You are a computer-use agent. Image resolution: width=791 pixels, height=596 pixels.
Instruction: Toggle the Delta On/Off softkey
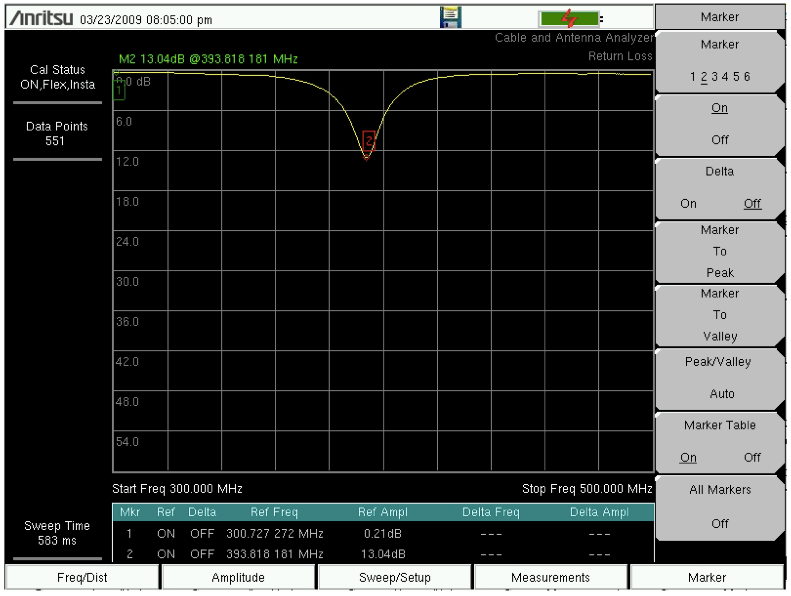[x=719, y=187]
